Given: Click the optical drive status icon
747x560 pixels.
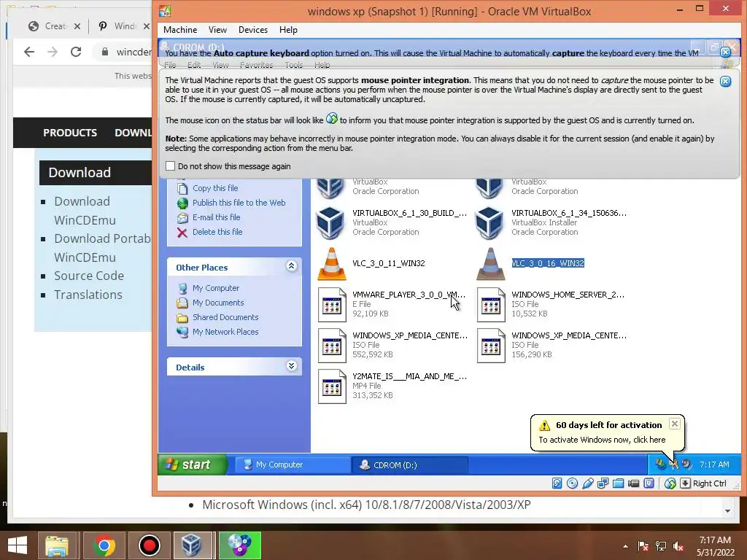Looking at the screenshot, I should coord(572,483).
